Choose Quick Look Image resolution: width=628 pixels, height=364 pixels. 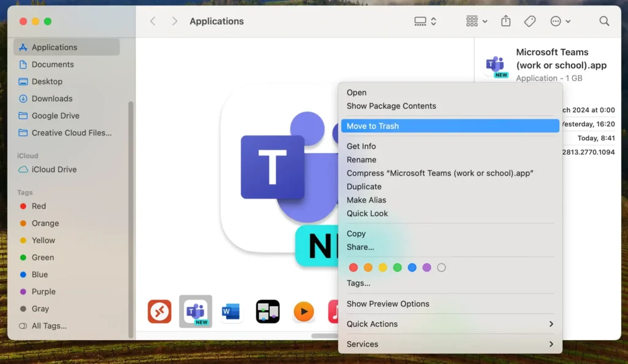click(450, 214)
